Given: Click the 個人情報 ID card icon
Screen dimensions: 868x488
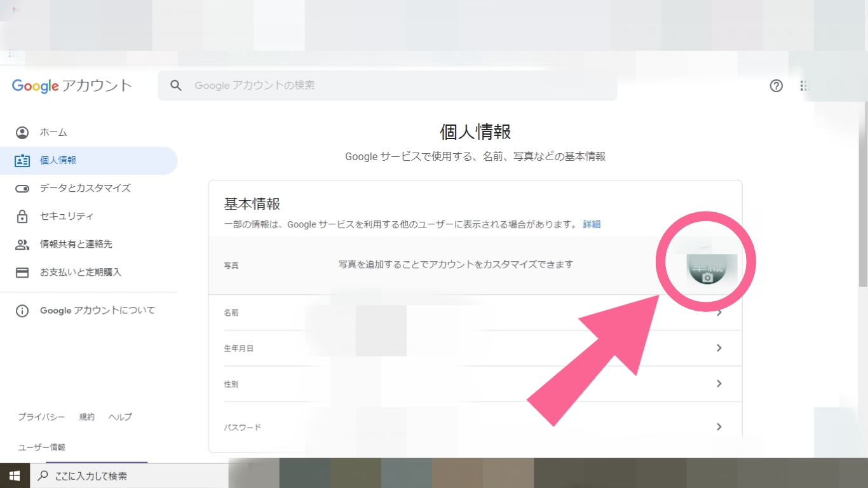Looking at the screenshot, I should click(x=22, y=161).
